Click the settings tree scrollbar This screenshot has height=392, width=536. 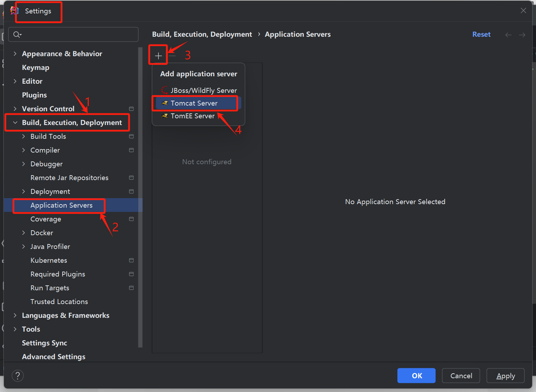[x=140, y=198]
